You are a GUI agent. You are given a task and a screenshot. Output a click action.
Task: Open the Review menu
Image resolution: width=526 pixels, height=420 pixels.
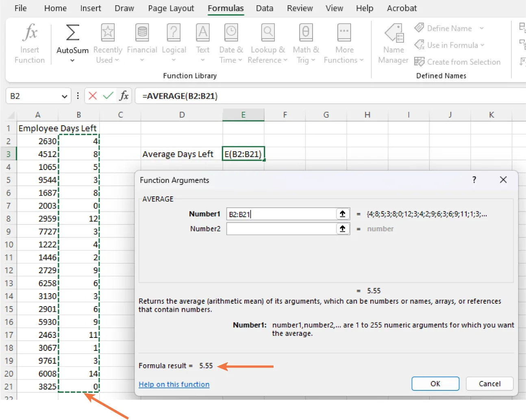[x=300, y=8]
